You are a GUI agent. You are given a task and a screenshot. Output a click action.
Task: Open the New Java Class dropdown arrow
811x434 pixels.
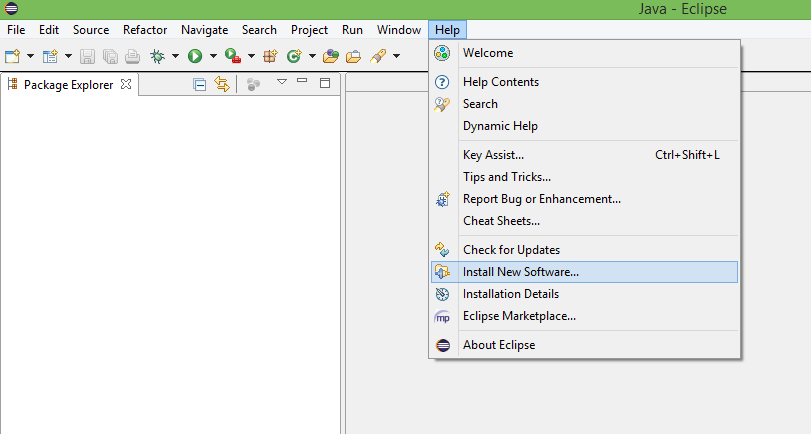tap(312, 56)
